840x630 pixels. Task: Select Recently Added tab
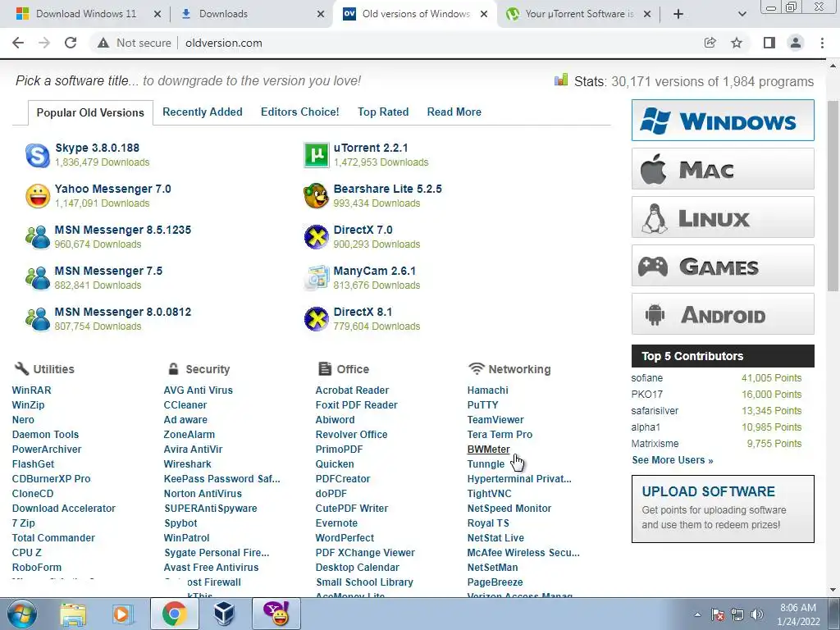[x=203, y=112]
